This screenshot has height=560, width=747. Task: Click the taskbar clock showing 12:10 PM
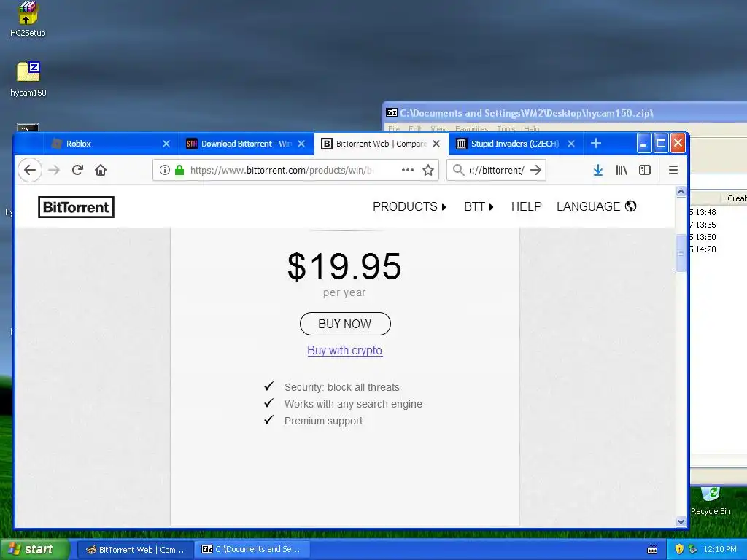(719, 549)
